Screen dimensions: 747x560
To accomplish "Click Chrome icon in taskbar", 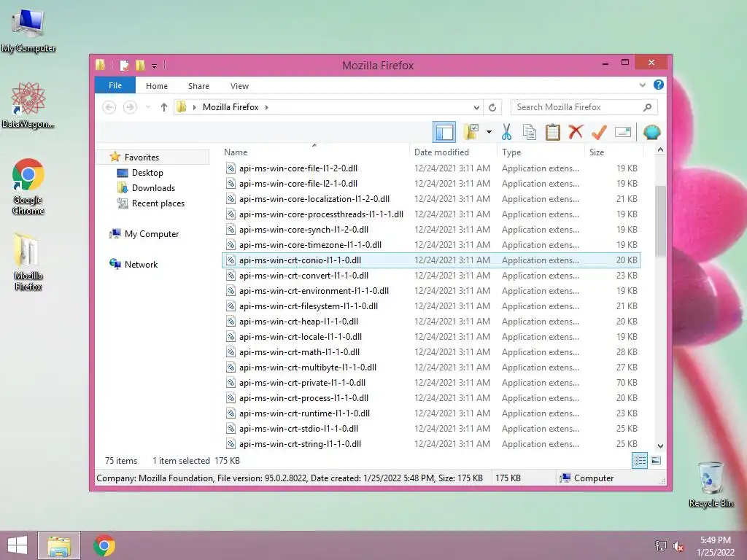I will 104,545.
